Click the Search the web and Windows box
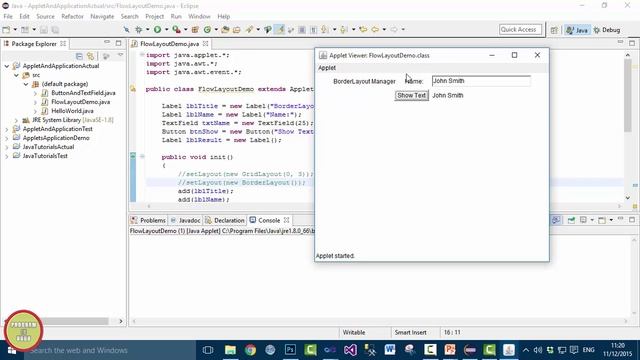 point(110,350)
